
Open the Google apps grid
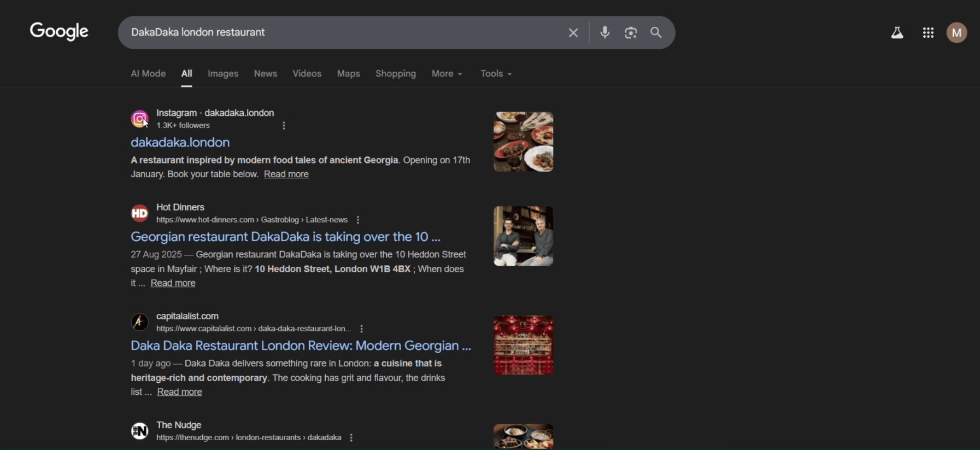click(x=928, y=33)
